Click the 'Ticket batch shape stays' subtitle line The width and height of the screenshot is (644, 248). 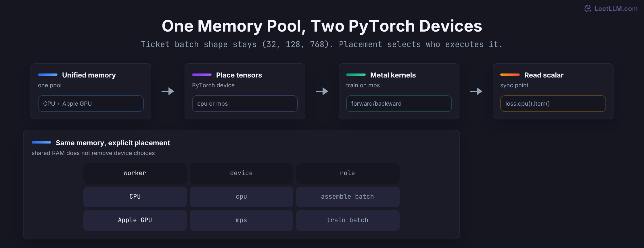pyautogui.click(x=322, y=44)
